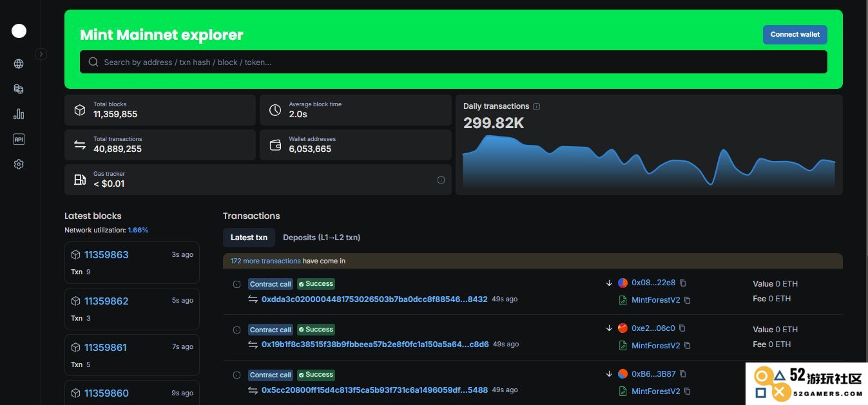
Task: Open the Total blocks stat card
Action: (x=160, y=110)
